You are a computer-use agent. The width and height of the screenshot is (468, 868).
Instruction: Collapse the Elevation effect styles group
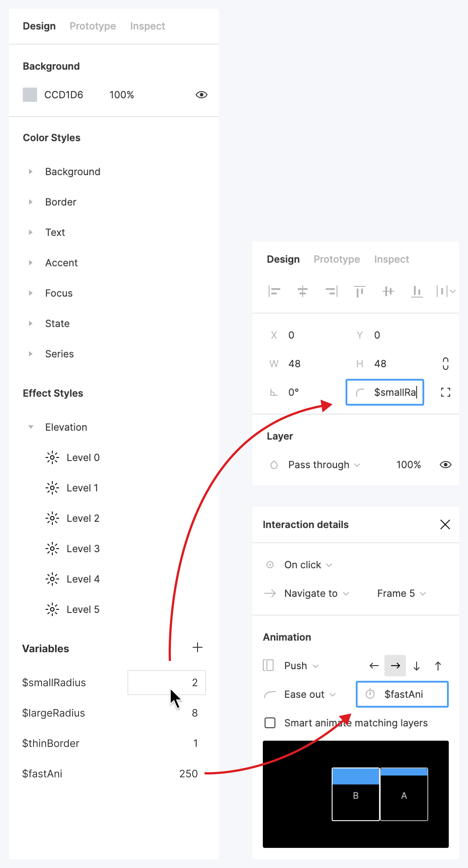tap(31, 427)
